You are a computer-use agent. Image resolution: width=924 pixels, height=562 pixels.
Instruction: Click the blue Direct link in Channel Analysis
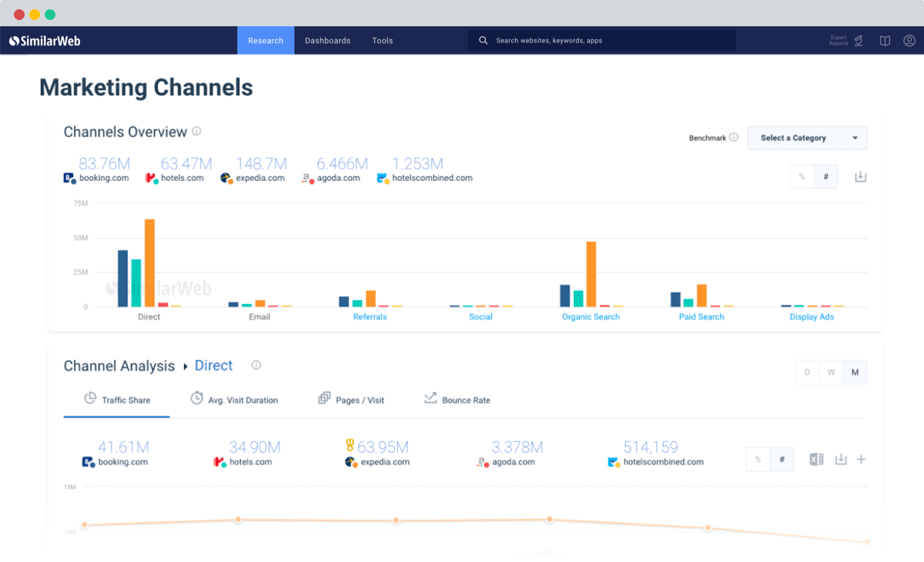pos(213,366)
